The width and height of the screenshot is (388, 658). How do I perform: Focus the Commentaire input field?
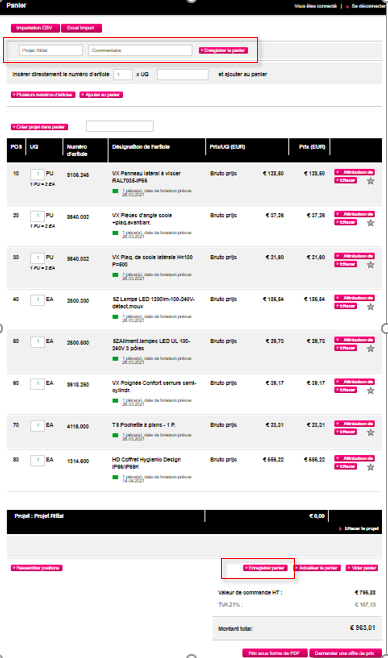click(140, 50)
